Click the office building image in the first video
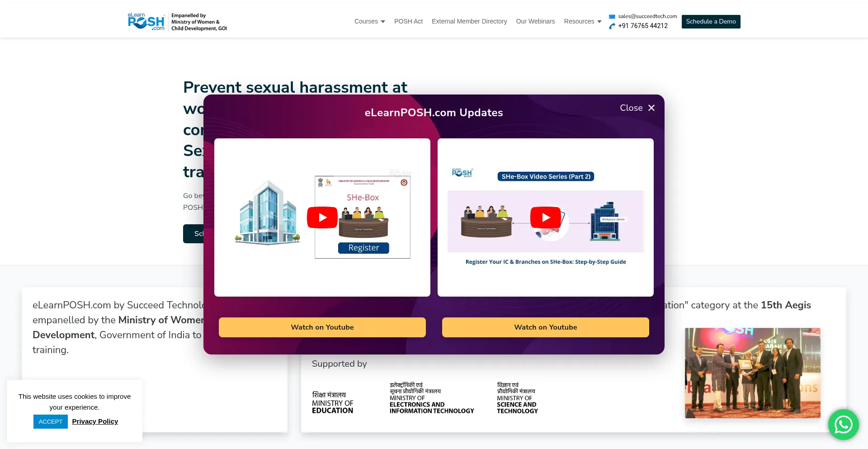This screenshot has width=868, height=449. click(x=268, y=213)
